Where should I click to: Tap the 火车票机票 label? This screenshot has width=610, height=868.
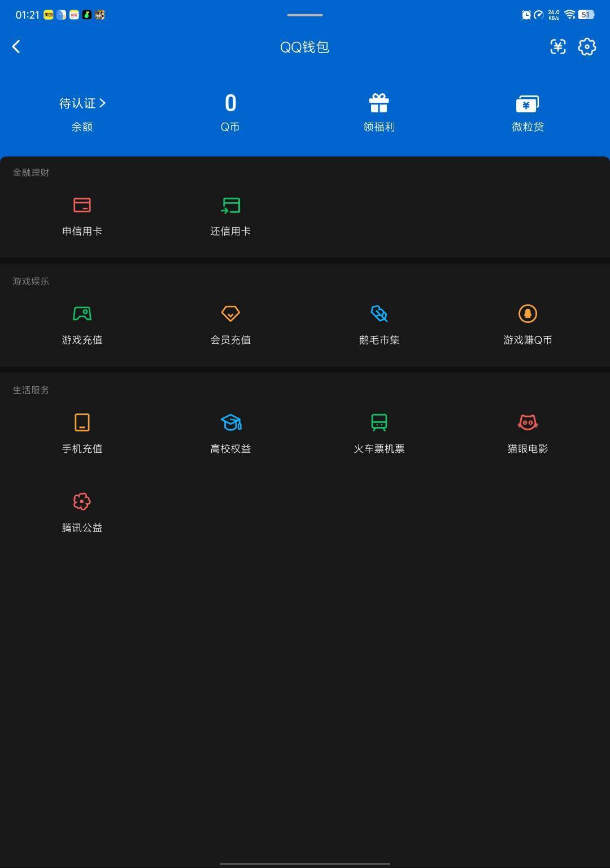pyautogui.click(x=379, y=449)
